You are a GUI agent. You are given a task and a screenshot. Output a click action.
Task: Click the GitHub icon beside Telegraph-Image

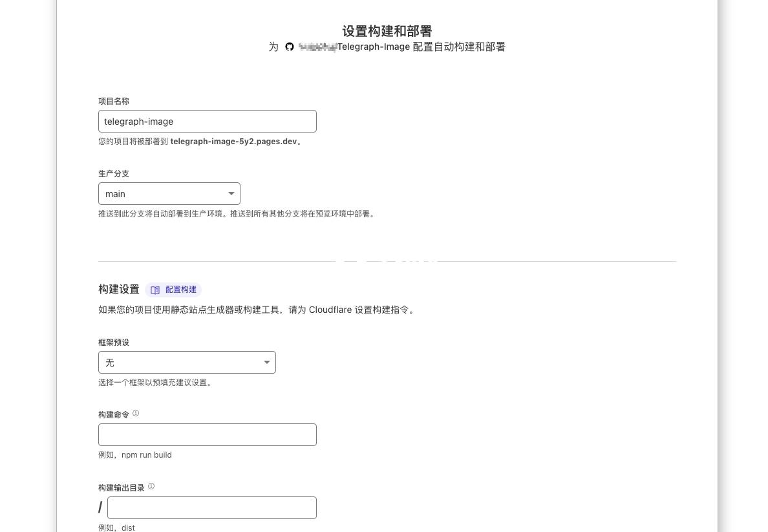coord(290,47)
